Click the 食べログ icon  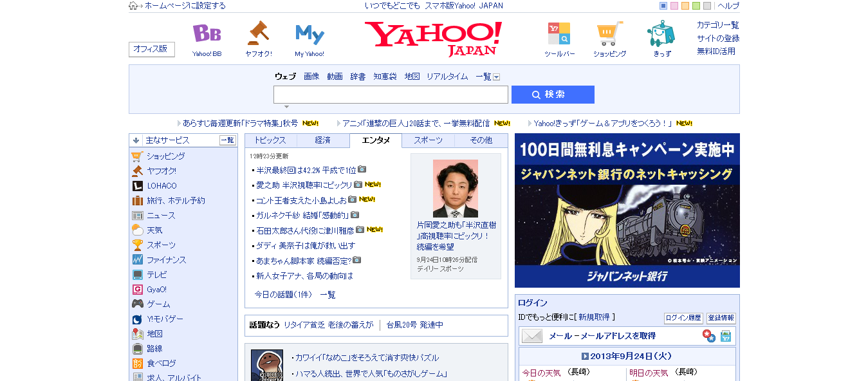click(x=137, y=364)
